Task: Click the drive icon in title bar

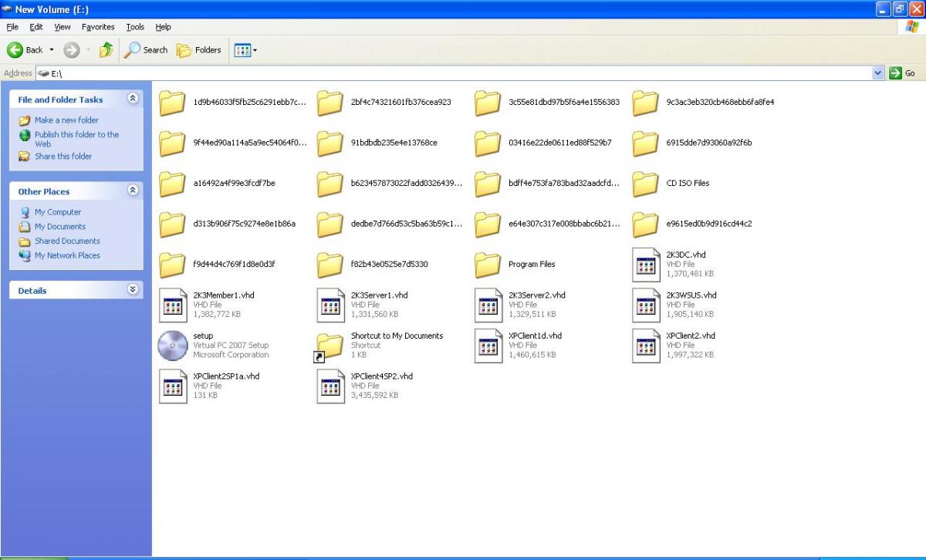Action: click(x=8, y=9)
